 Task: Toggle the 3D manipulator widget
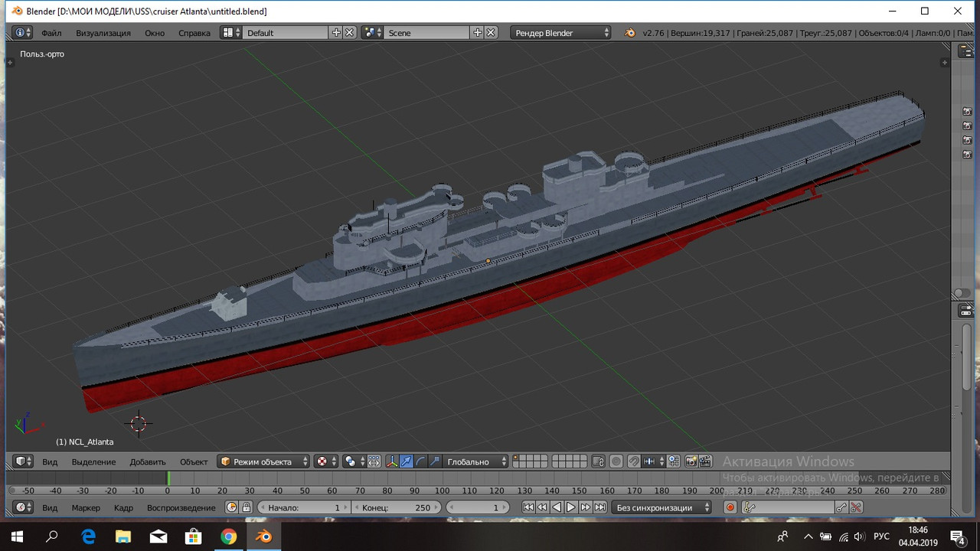[392, 461]
